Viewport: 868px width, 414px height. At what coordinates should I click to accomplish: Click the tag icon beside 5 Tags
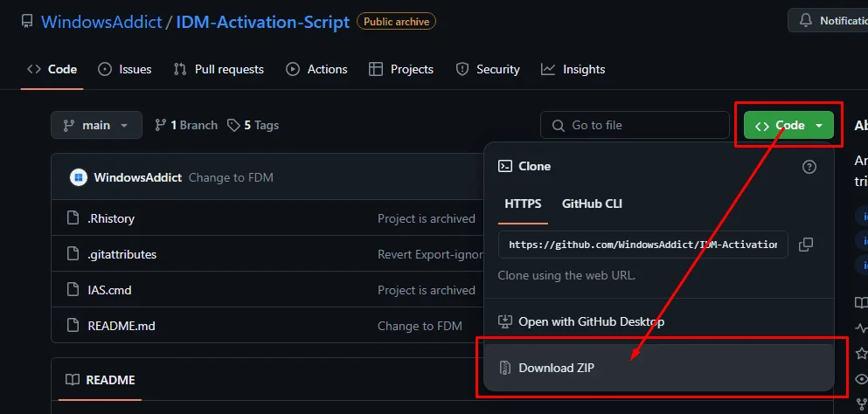click(233, 126)
